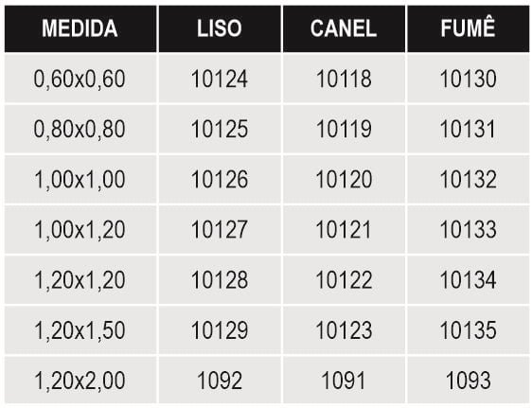Viewport: 532px width, 408px height.
Task: Click cell with code 10120
Action: pos(344,179)
